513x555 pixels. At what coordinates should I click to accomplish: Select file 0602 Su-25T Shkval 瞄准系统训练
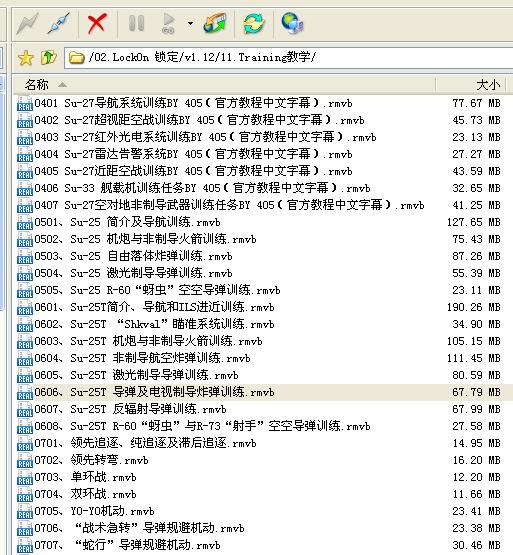pos(154,324)
